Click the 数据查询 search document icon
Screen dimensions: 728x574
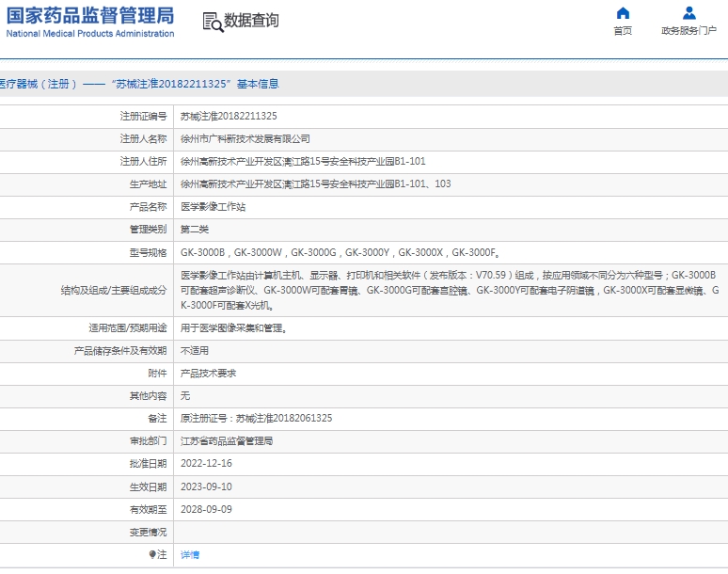coord(214,22)
